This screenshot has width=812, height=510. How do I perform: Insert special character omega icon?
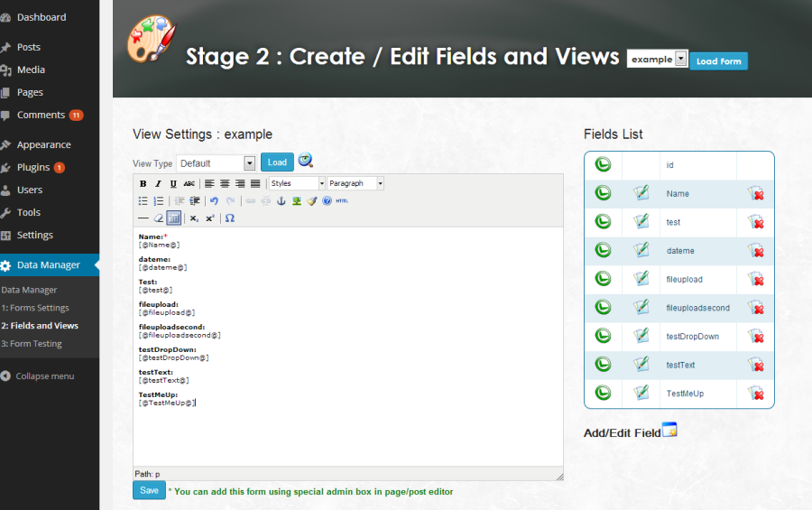tap(230, 218)
